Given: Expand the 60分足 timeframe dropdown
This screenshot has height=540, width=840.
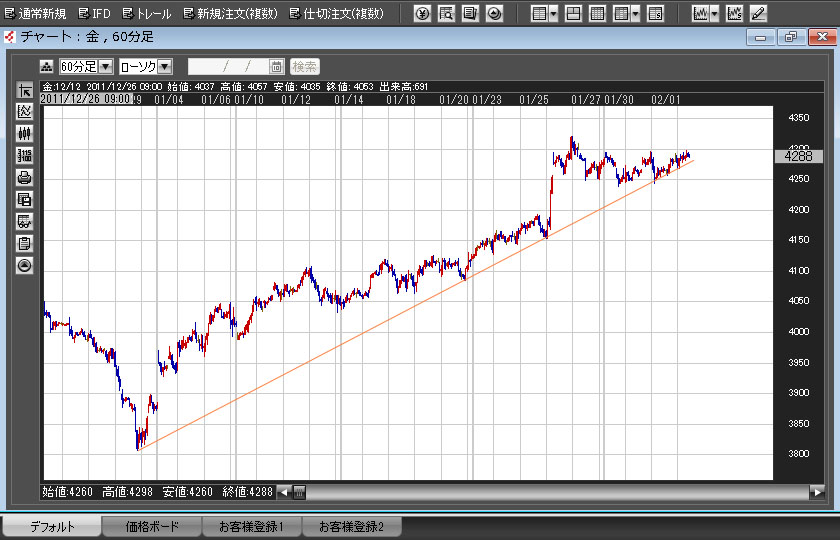Looking at the screenshot, I should [105, 67].
